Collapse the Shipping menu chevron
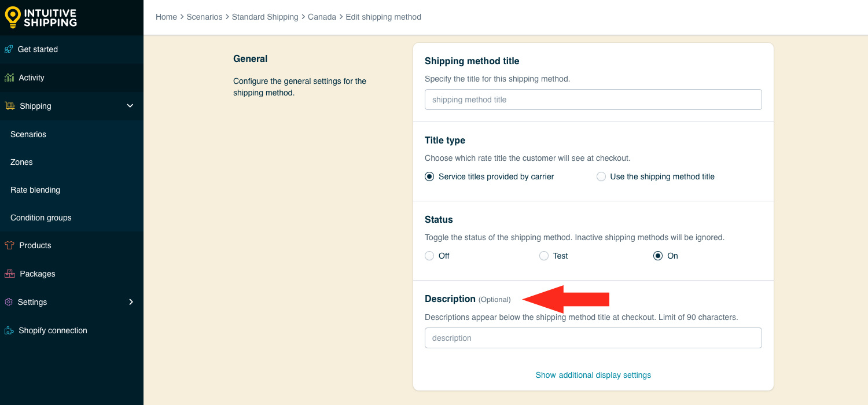Image resolution: width=868 pixels, height=405 pixels. (x=130, y=106)
